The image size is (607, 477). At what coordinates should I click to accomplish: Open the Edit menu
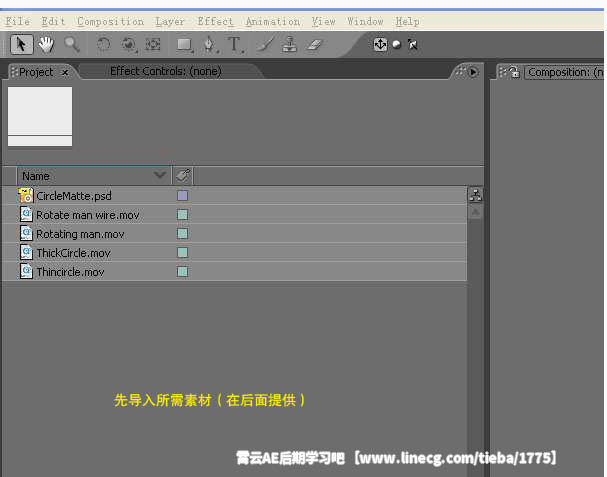(x=53, y=21)
